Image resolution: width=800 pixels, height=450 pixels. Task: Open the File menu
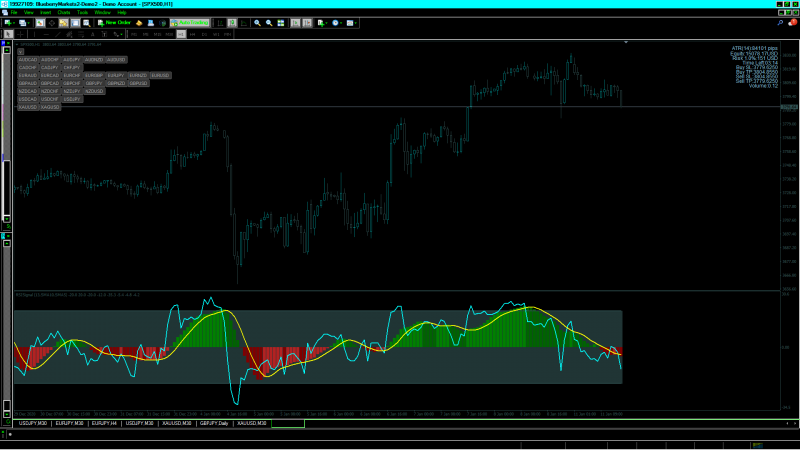click(15, 12)
